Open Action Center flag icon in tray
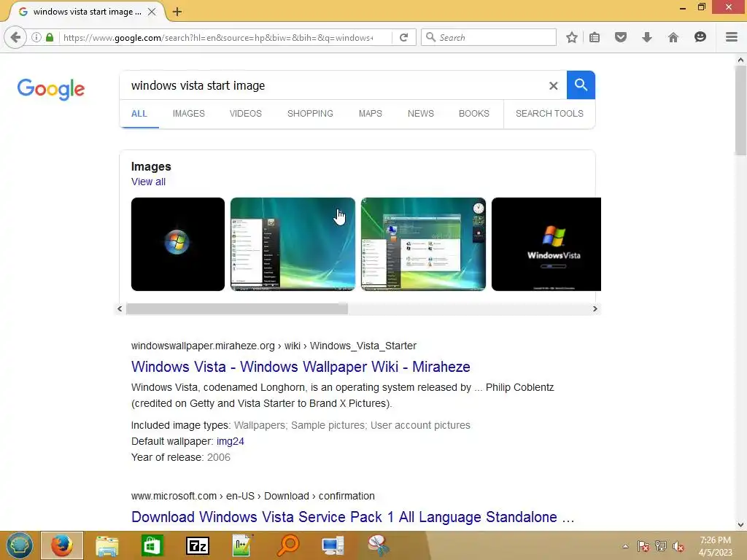747x560 pixels. [643, 546]
